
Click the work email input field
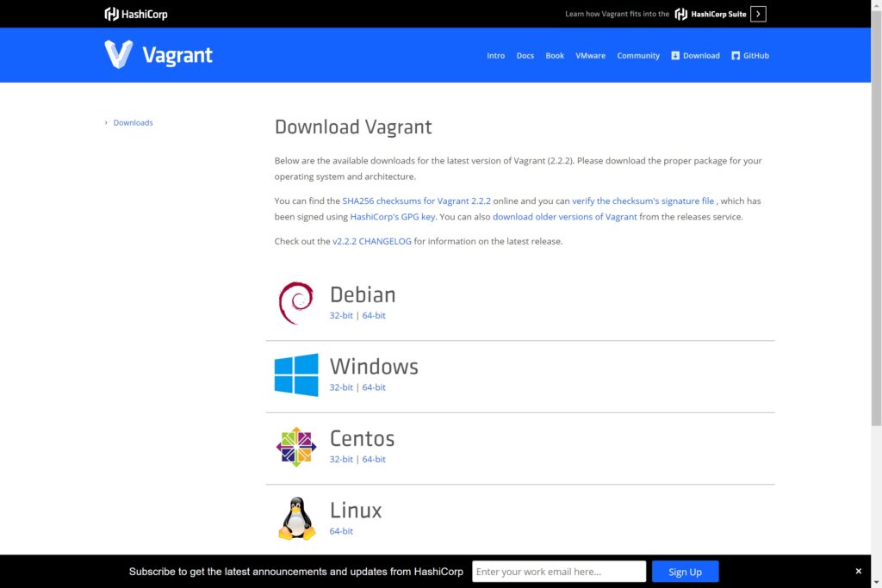coord(559,572)
